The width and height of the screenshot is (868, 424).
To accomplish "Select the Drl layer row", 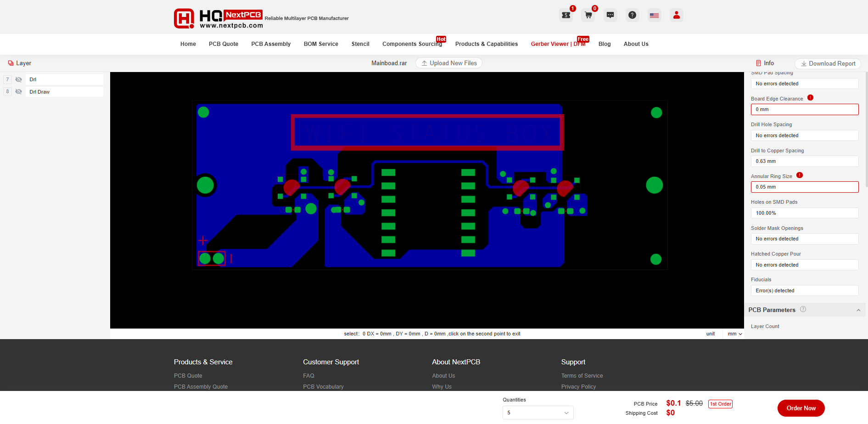I will tap(64, 79).
